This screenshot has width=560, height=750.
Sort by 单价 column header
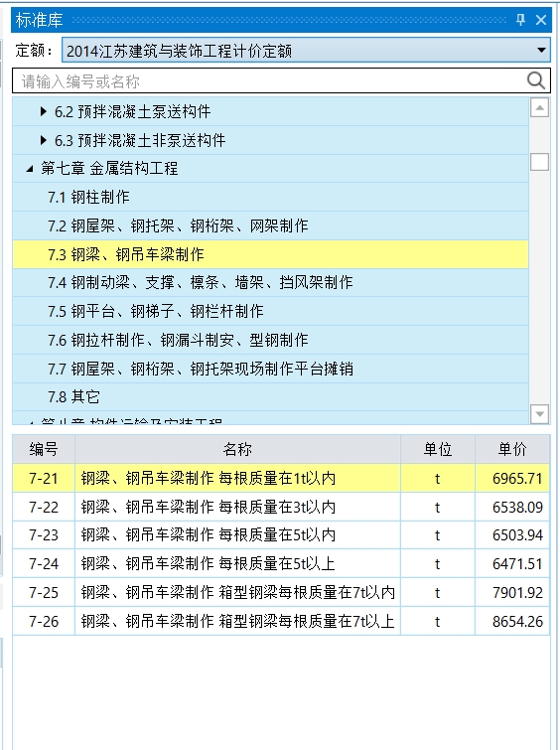pos(512,449)
